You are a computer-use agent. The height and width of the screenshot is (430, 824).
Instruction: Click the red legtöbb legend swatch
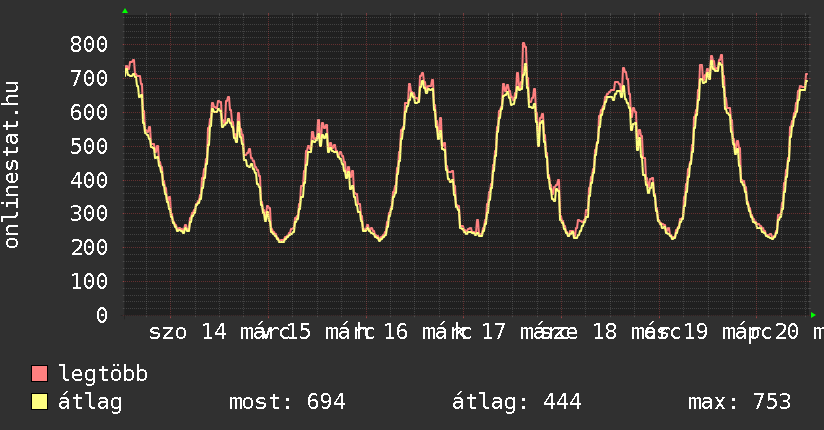coord(40,374)
